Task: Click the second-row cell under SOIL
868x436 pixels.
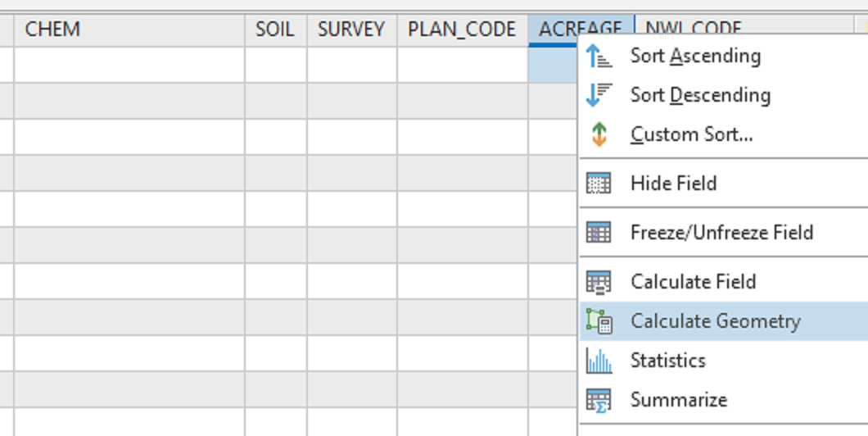Action: (x=275, y=100)
